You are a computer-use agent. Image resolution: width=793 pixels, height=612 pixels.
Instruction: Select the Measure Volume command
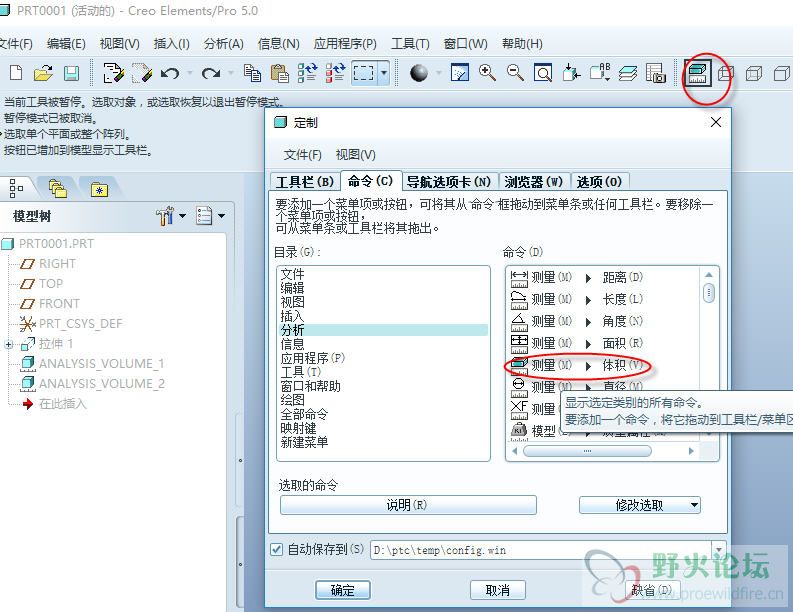tap(577, 365)
